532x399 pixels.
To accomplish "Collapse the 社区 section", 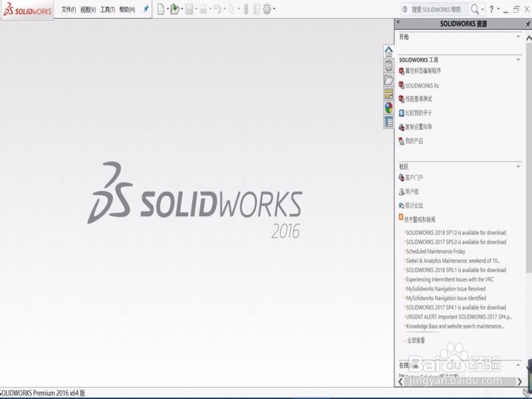I will pyautogui.click(x=518, y=166).
